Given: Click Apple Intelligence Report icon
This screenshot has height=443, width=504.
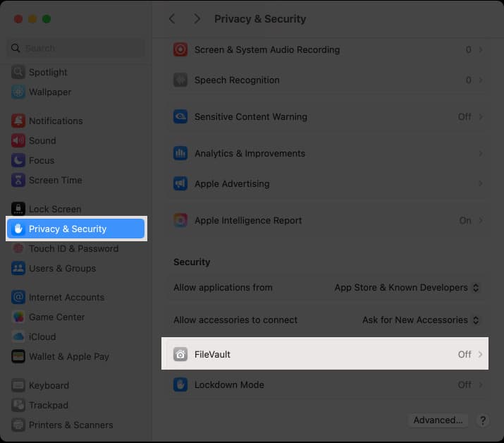Looking at the screenshot, I should pos(180,220).
